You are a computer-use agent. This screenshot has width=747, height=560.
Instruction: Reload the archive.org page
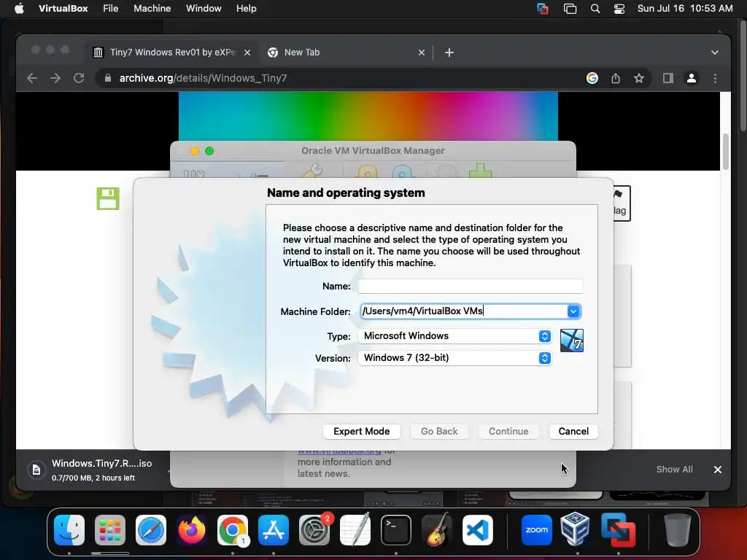click(79, 78)
